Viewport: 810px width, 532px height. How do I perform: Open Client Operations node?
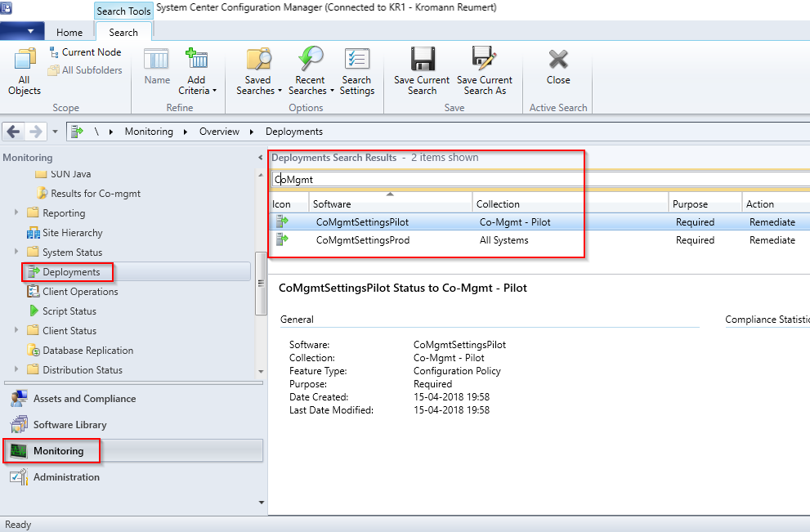[72, 292]
